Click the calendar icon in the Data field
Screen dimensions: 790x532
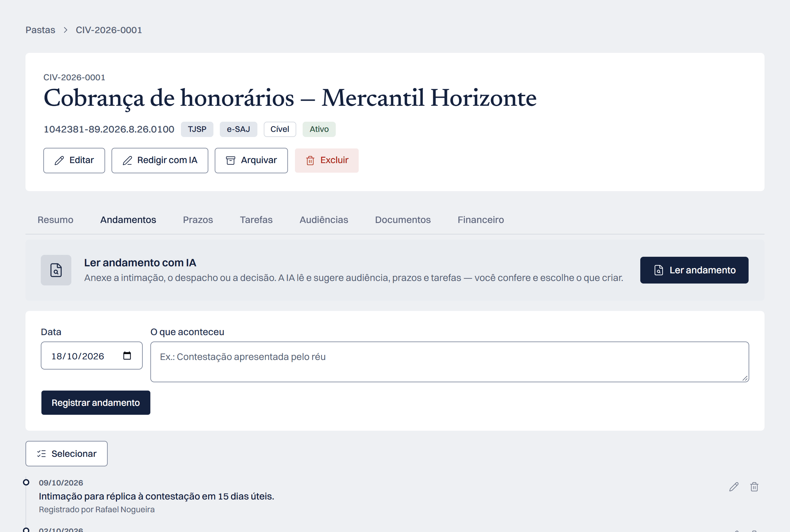127,356
